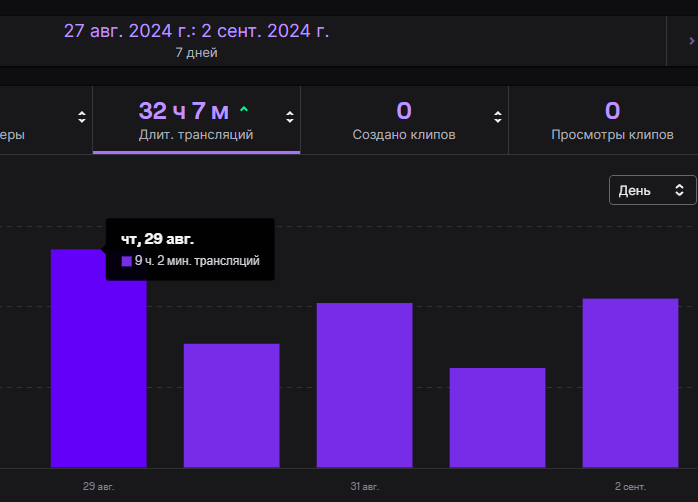
Task: Select the Длит. трансляций metric tab
Action: (x=196, y=120)
